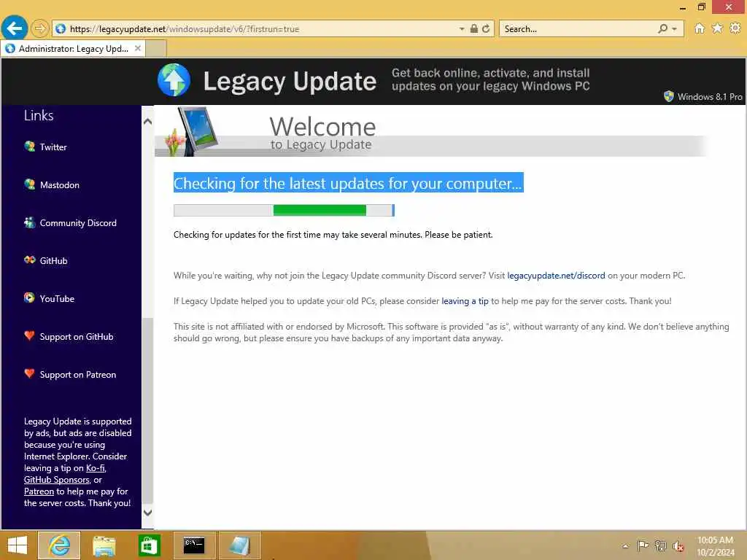
Task: Click the browser Forward arrow button
Action: (40, 28)
